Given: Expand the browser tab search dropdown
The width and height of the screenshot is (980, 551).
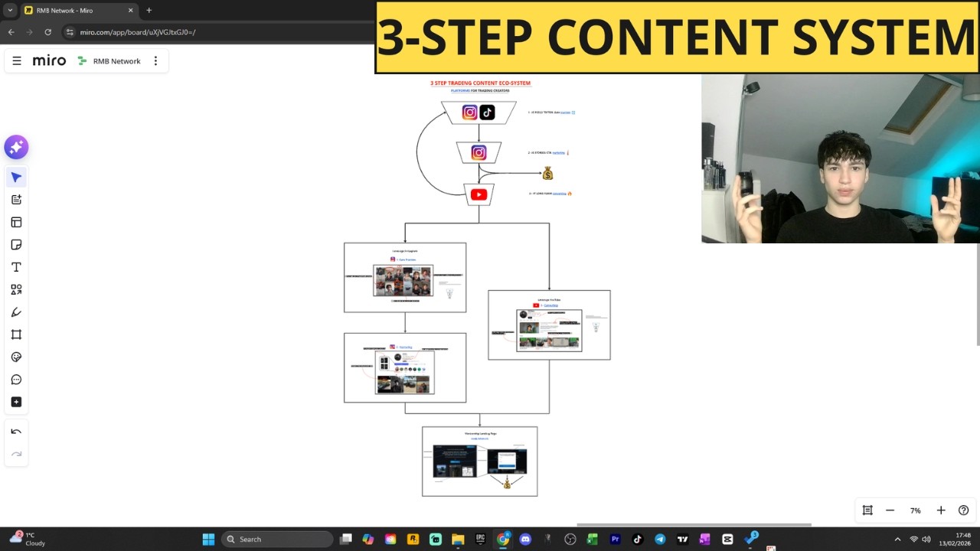Looking at the screenshot, I should pos(10,11).
